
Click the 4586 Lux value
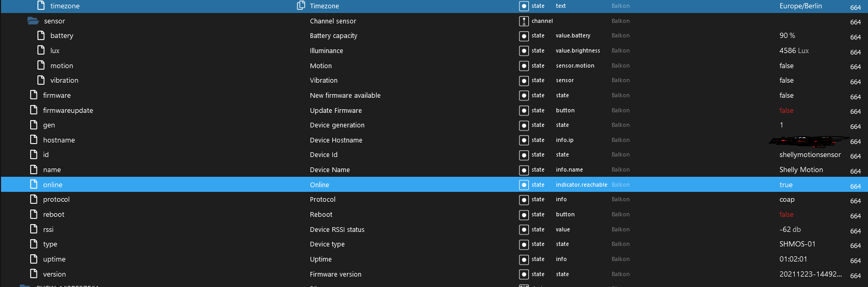click(794, 50)
